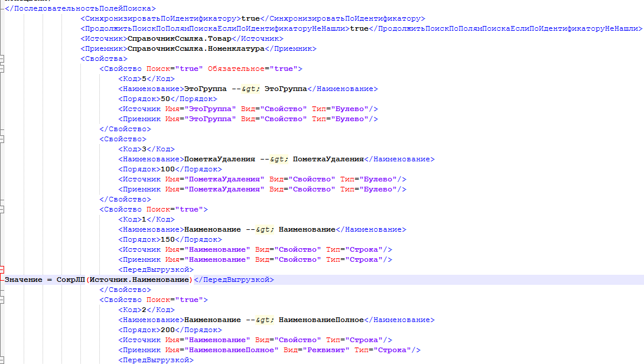The height and width of the screenshot is (364, 644).
Task: Click the Порядок value 50
Action: click(165, 99)
